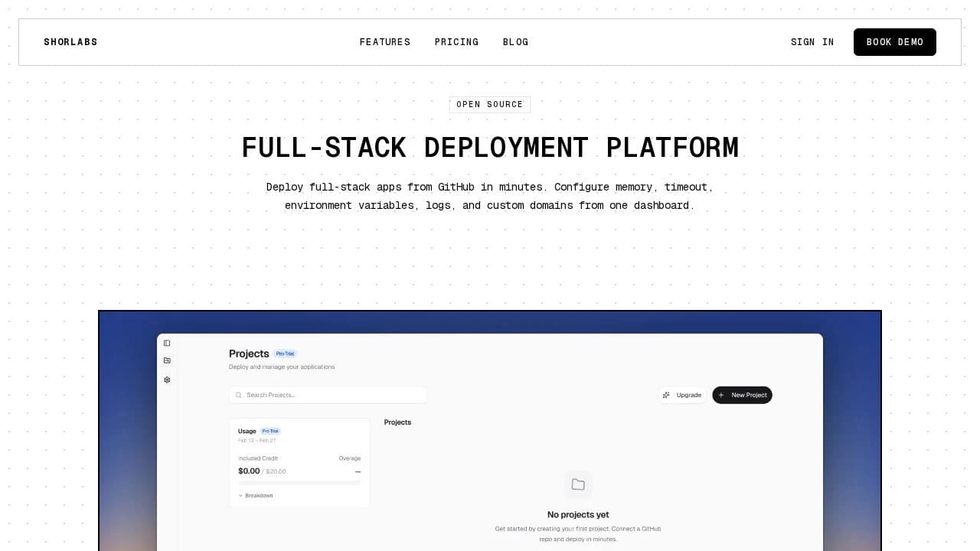980x551 pixels.
Task: Toggle the Pro Trial badge next to Projects heading
Action: [285, 354]
